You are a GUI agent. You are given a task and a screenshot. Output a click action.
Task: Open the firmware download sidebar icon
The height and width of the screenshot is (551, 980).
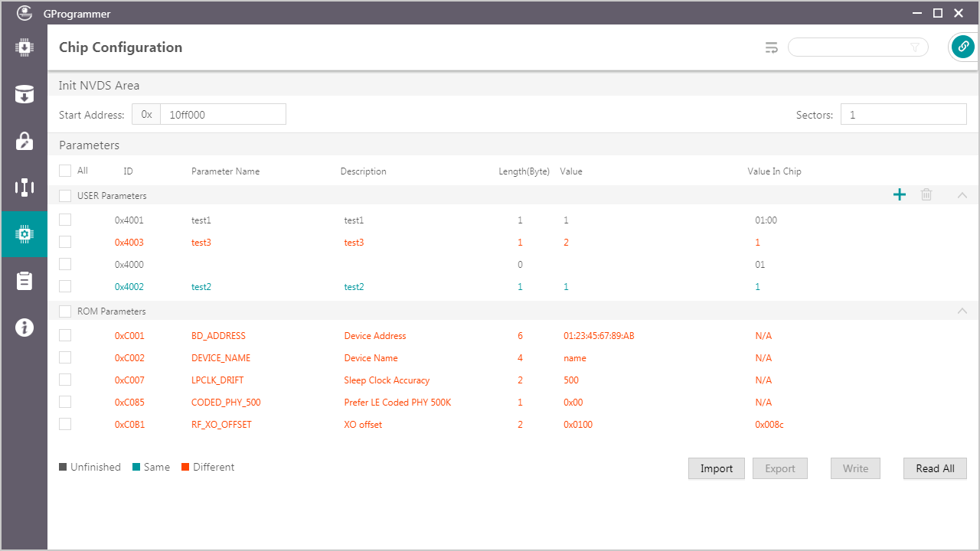click(24, 47)
